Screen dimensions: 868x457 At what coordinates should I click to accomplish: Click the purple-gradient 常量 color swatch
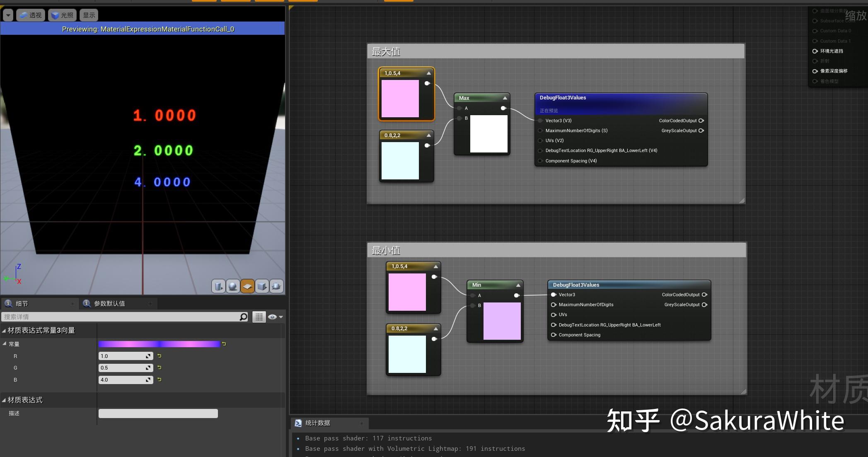pos(159,344)
